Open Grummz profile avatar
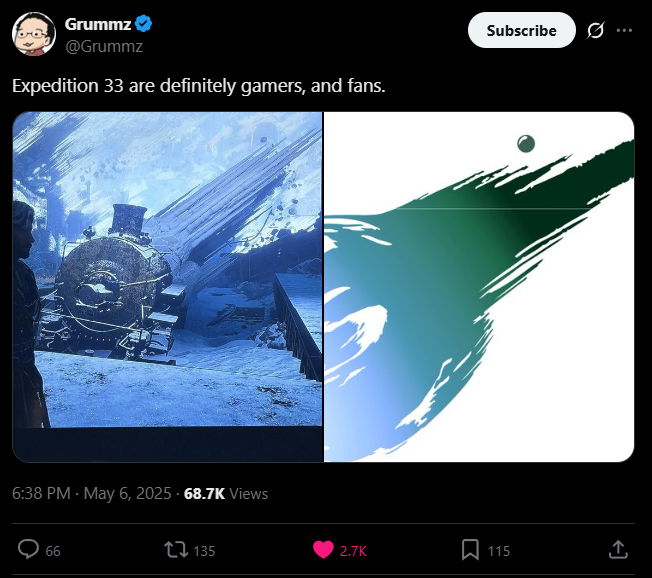 pyautogui.click(x=34, y=34)
